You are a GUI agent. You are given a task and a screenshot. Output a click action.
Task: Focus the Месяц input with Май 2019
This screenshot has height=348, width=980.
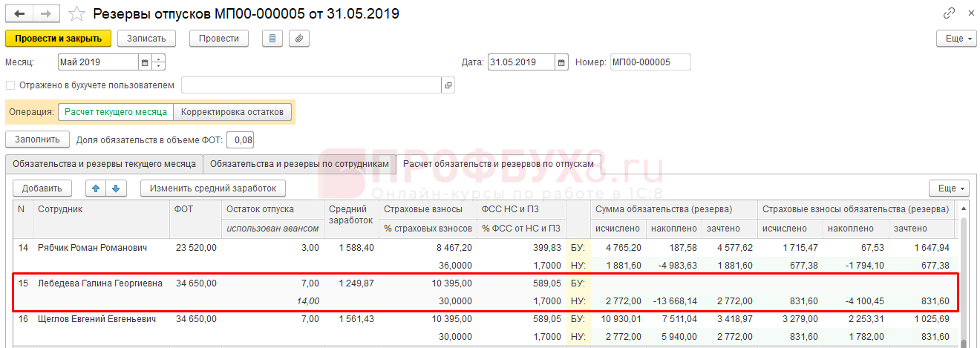(x=97, y=62)
